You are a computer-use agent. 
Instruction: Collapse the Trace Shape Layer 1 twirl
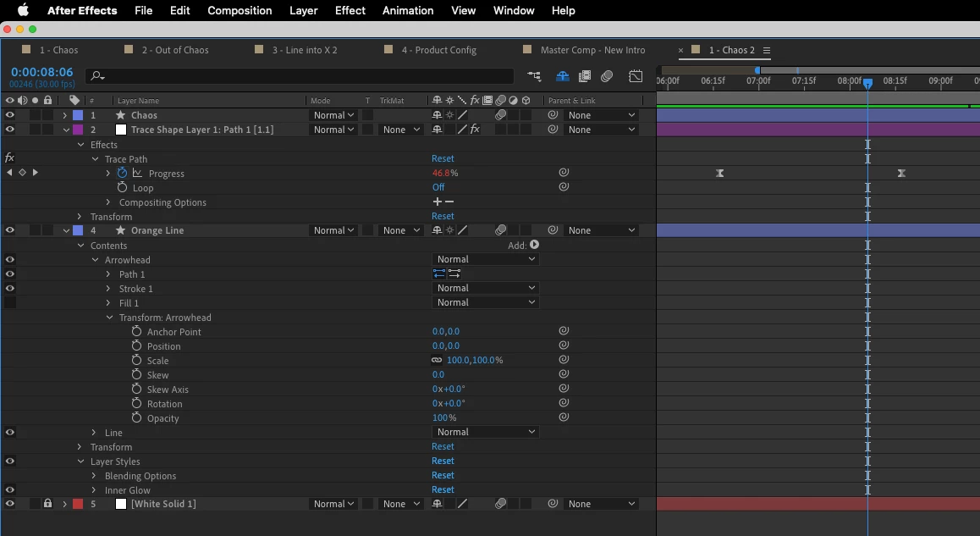66,130
